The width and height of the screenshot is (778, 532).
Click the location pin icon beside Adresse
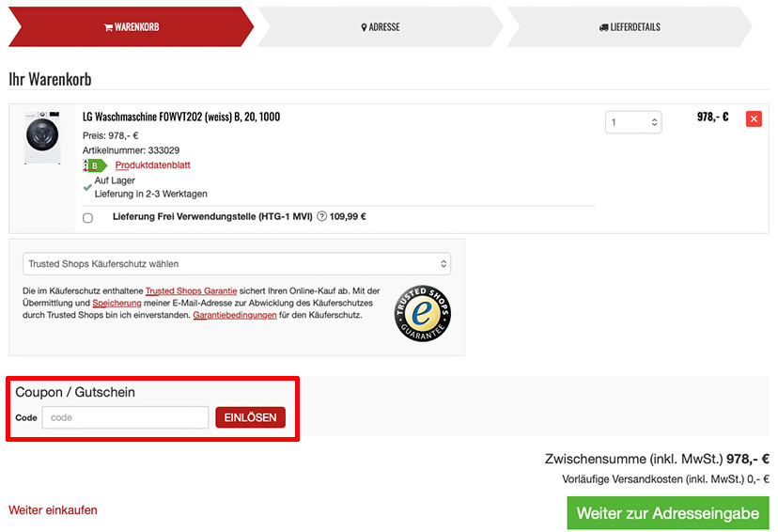[x=364, y=27]
